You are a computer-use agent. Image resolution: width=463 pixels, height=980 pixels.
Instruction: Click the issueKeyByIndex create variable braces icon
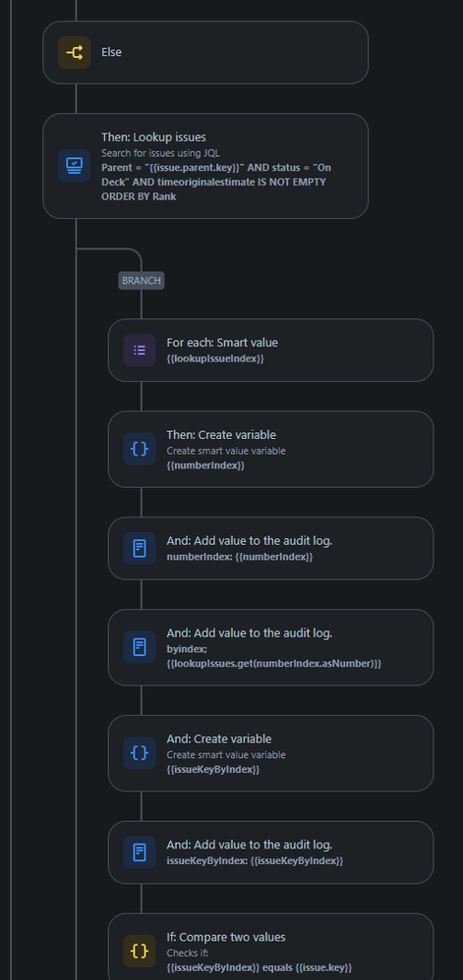pos(140,752)
